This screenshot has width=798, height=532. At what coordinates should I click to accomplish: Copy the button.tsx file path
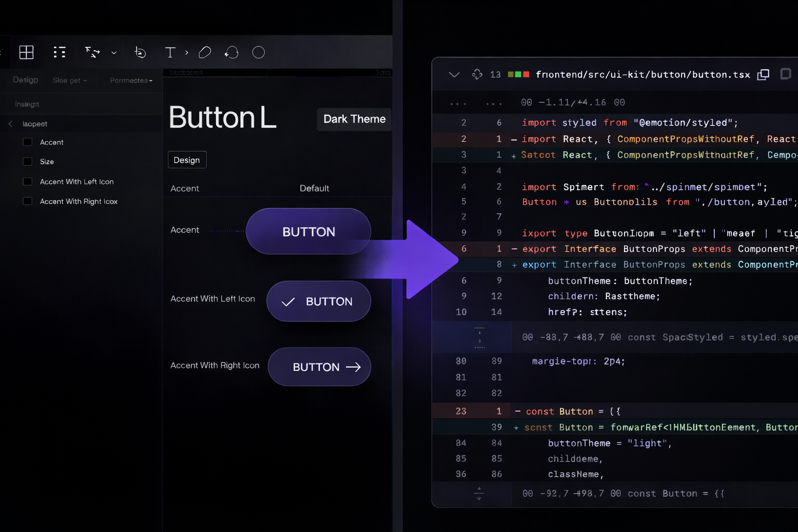[763, 74]
